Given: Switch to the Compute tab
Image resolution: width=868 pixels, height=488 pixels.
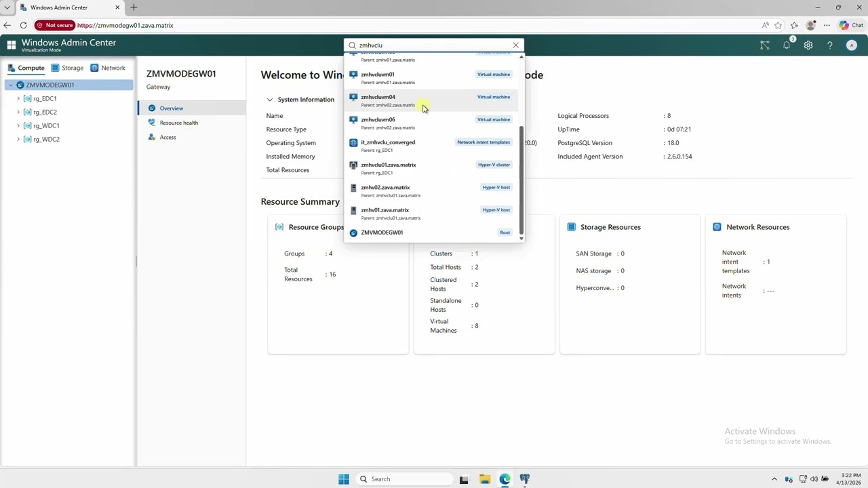Looking at the screenshot, I should 26,68.
